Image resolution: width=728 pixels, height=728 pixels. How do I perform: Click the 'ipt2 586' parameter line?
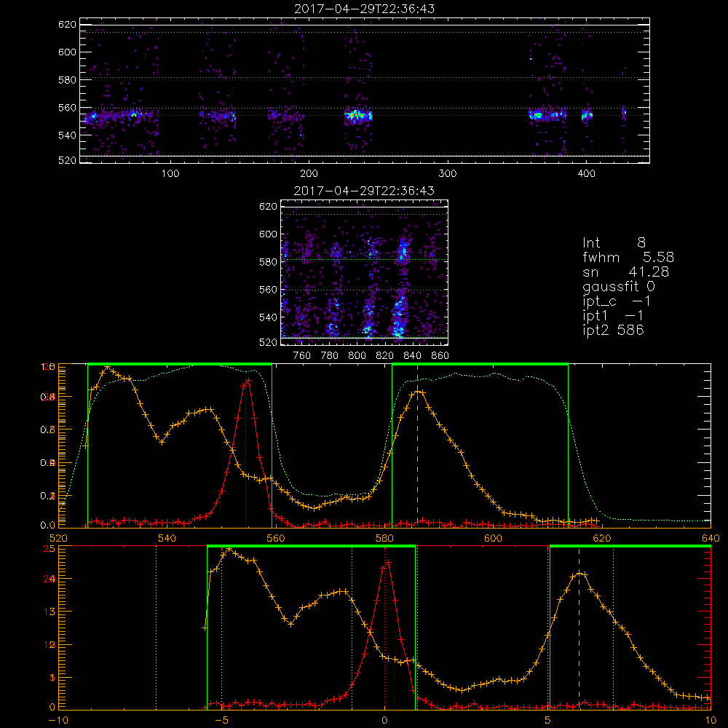coord(613,331)
